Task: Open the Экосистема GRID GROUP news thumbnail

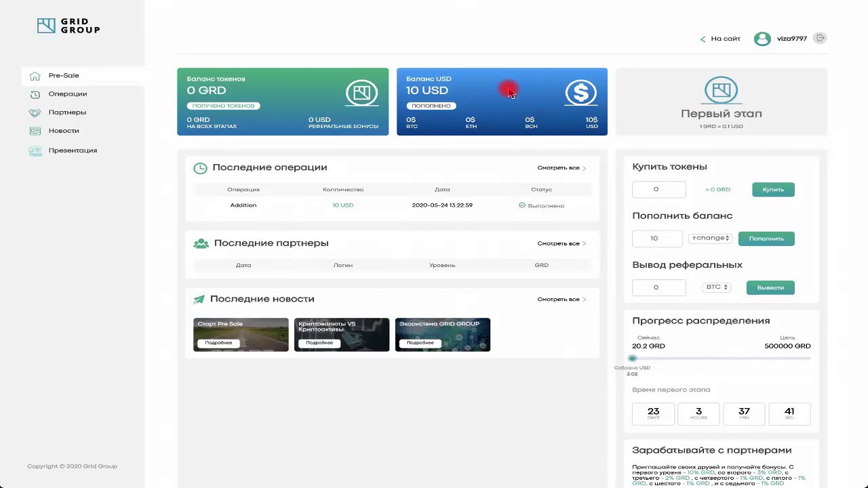Action: (443, 335)
